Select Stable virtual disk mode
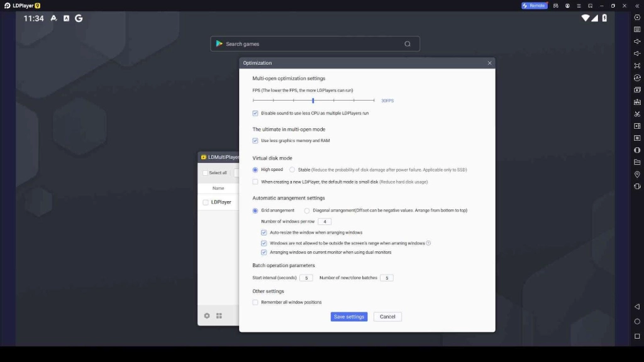This screenshot has height=362, width=644. pyautogui.click(x=292, y=170)
